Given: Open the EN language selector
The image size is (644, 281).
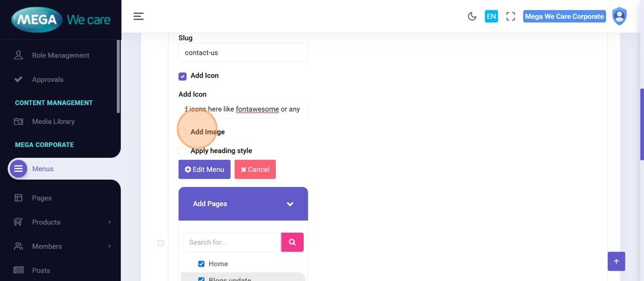Looking at the screenshot, I should (491, 17).
